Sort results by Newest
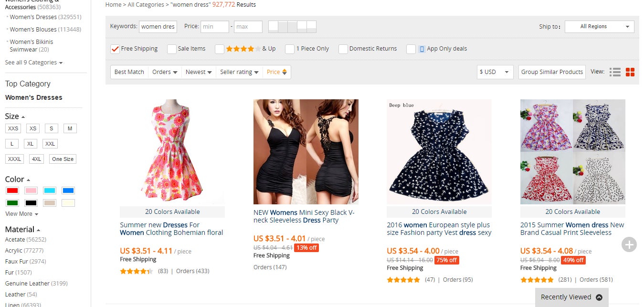Viewport: 644px width, 307px height. point(199,72)
